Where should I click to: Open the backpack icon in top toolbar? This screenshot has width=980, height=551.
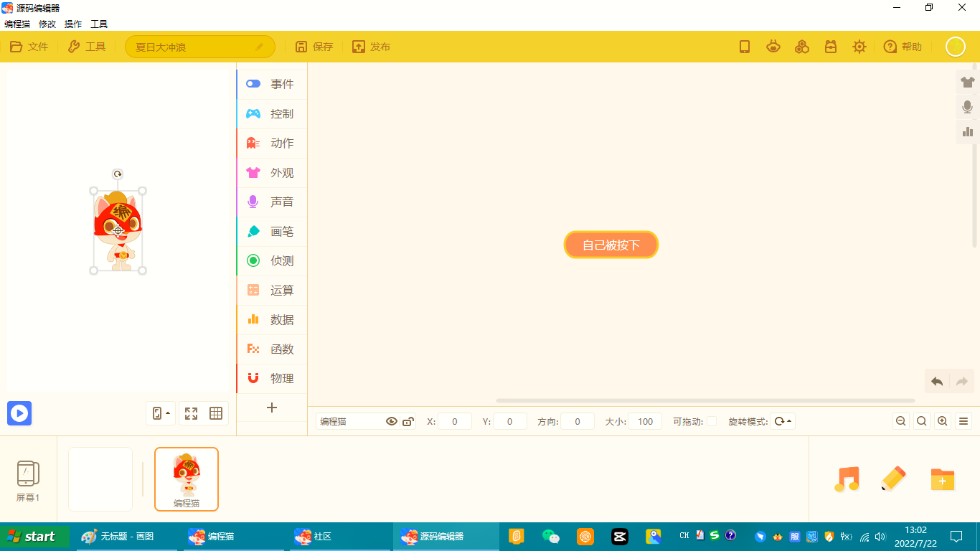click(x=831, y=47)
